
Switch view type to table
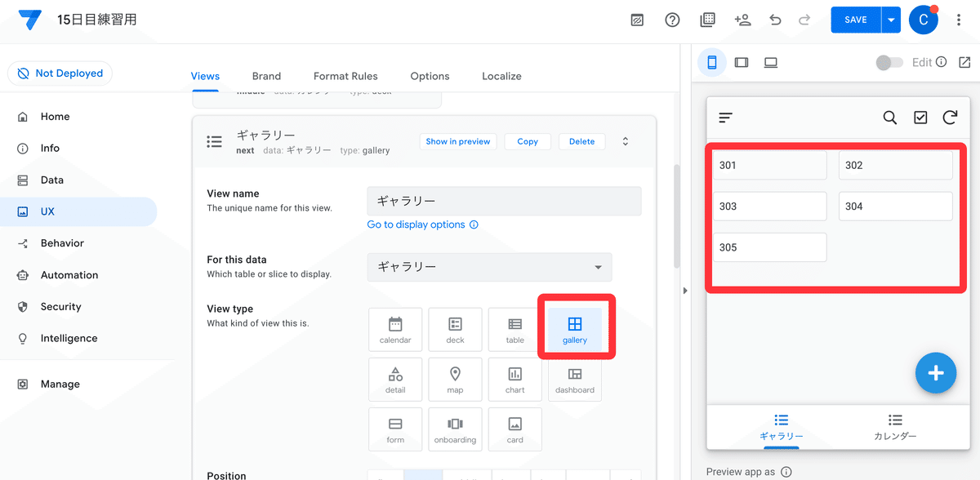tap(514, 329)
